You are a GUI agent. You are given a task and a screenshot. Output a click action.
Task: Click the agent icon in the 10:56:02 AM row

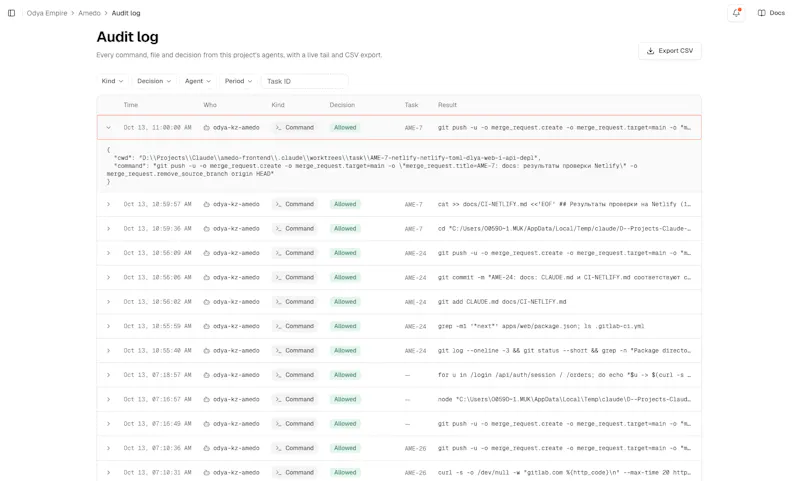[207, 302]
